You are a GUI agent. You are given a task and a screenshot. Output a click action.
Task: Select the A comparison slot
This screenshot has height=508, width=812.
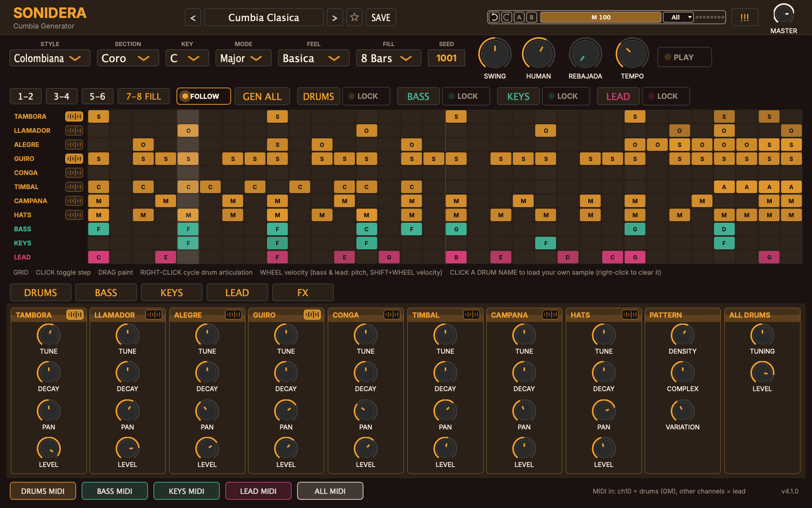pos(519,17)
